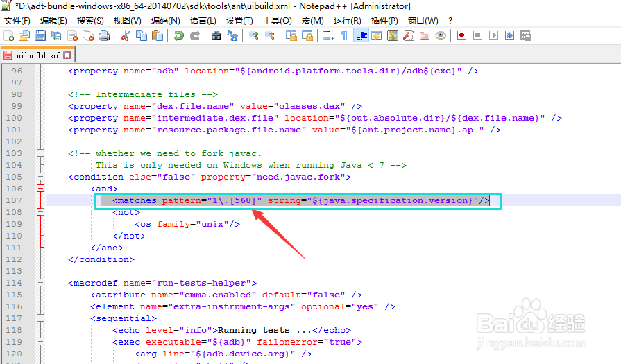Run the macro multiple times icon

tap(509, 35)
